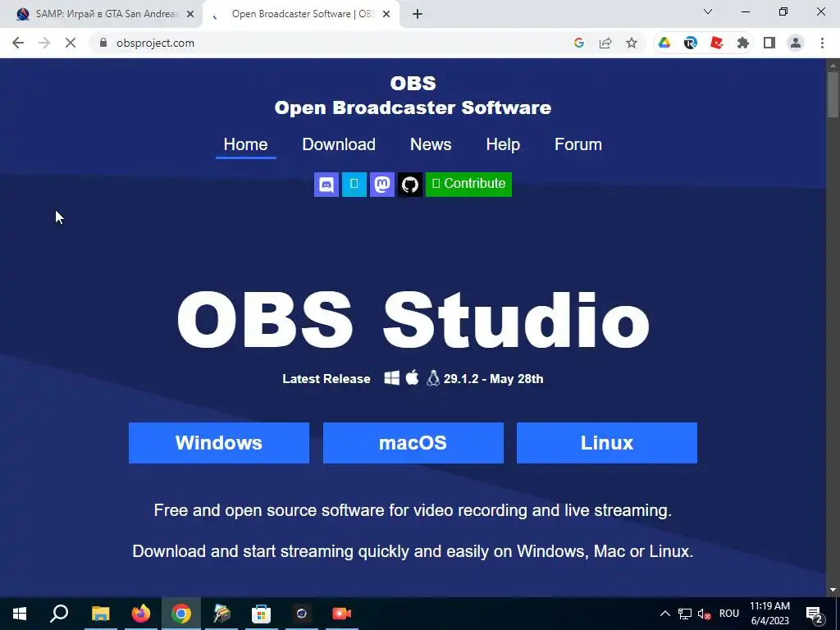Open File Explorer from taskbar
This screenshot has height=630, width=840.
(100, 614)
